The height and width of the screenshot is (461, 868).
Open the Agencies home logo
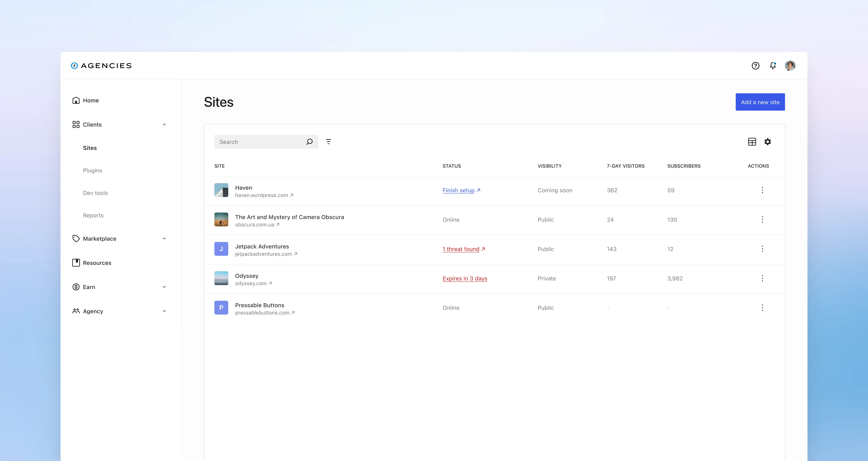(x=101, y=65)
